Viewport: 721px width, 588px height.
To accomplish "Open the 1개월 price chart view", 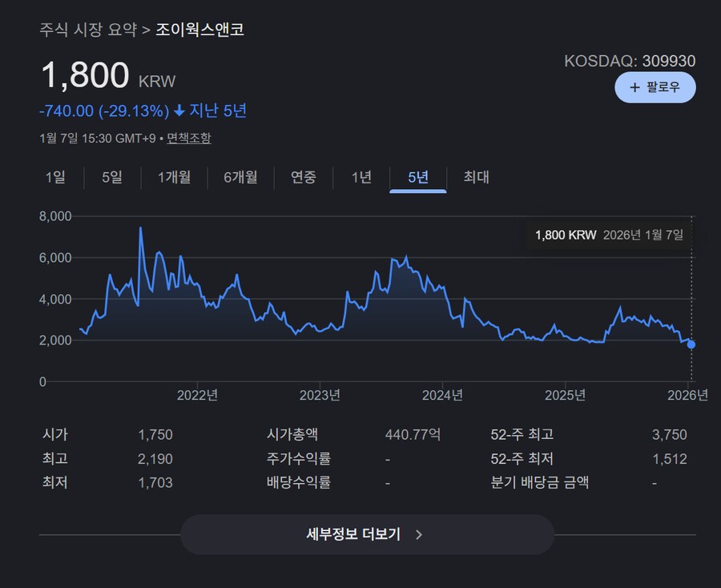I will pyautogui.click(x=175, y=178).
